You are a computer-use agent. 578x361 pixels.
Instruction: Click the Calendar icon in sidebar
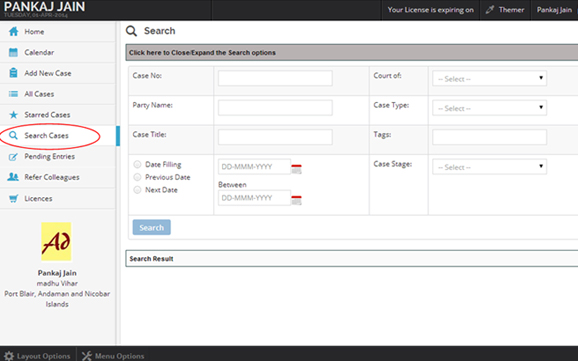[13, 52]
